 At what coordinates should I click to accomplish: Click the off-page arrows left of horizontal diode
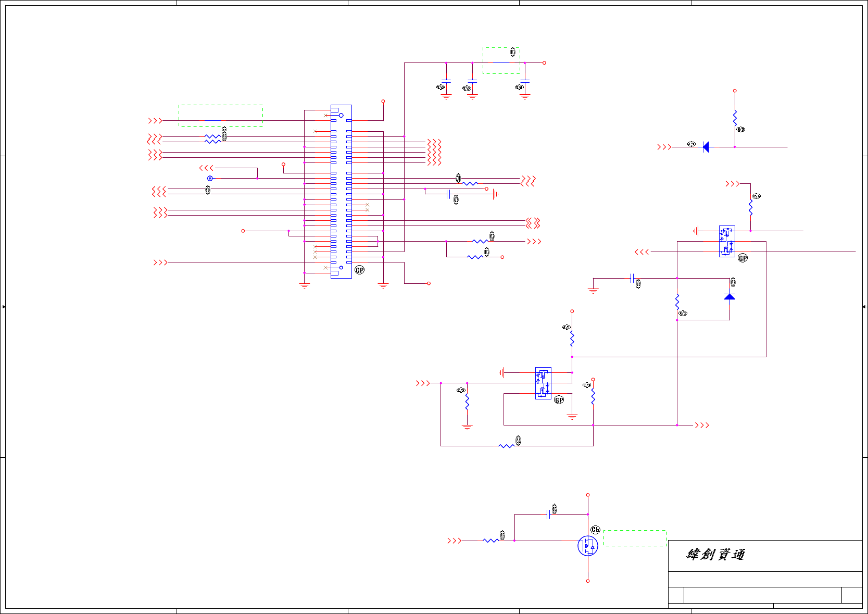click(x=664, y=147)
